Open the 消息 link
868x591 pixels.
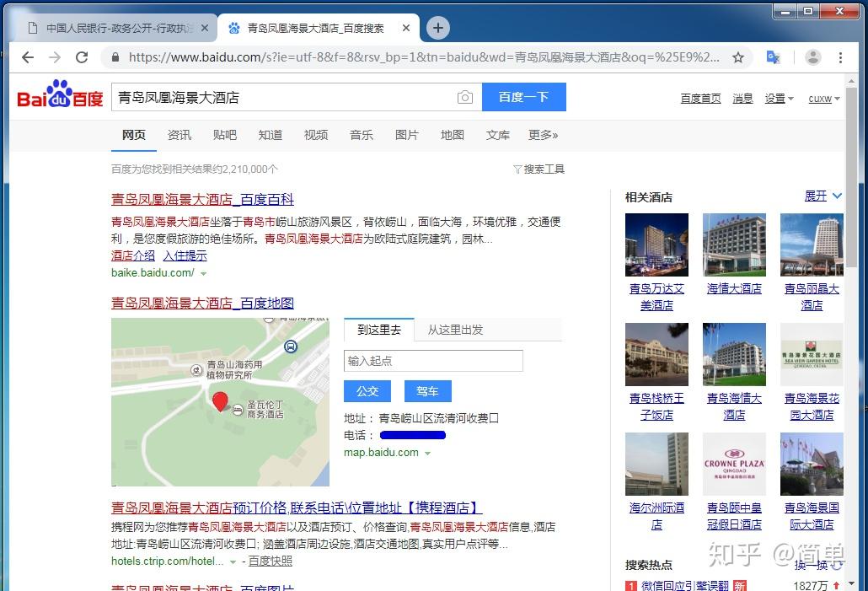coord(742,98)
